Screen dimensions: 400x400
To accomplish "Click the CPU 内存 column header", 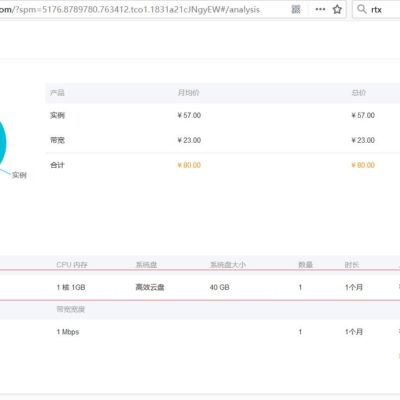I will click(72, 265).
